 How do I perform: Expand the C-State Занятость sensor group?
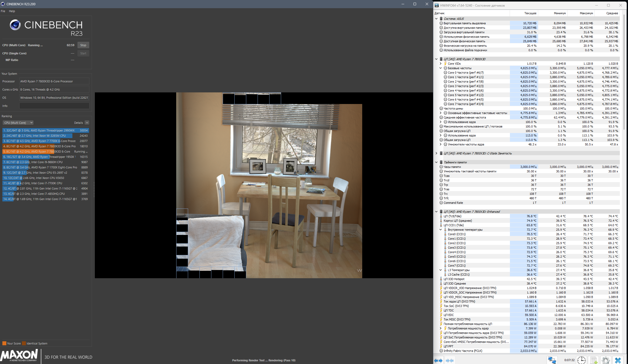pos(436,153)
